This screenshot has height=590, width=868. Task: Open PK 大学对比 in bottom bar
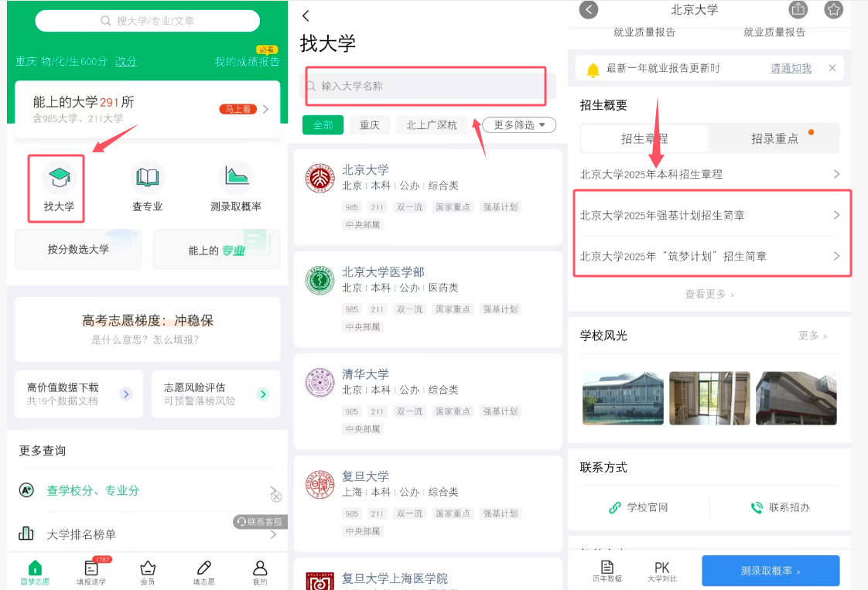point(662,571)
